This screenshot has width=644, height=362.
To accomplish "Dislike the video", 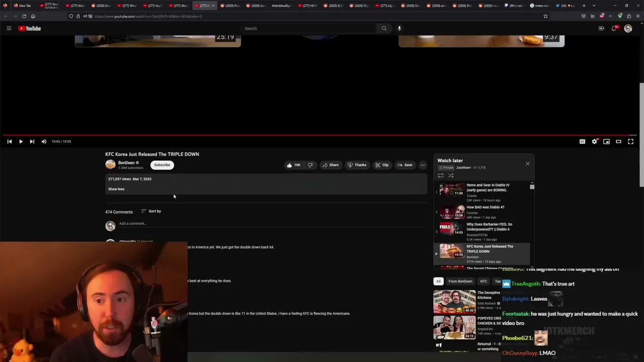I will click(310, 165).
